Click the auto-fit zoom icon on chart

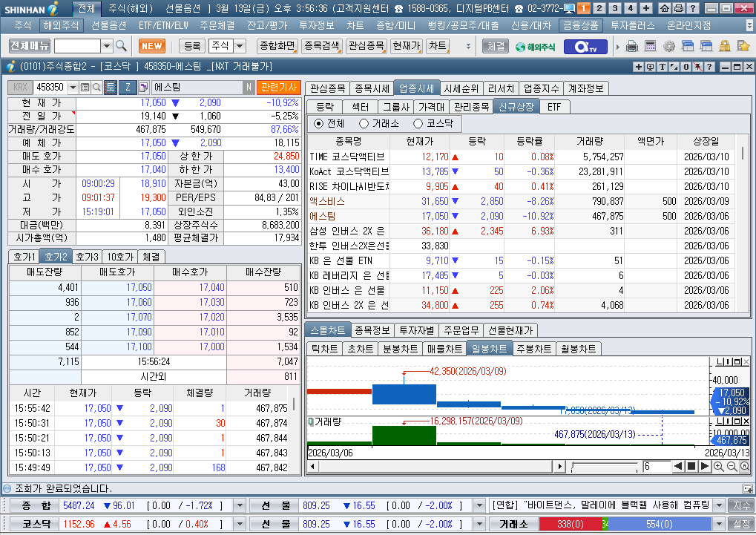[745, 467]
